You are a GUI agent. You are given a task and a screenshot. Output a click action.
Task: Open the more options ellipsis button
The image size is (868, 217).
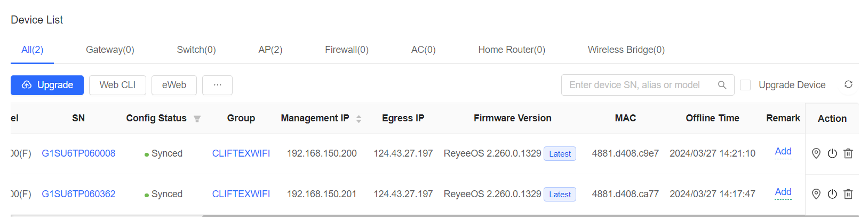pos(217,85)
